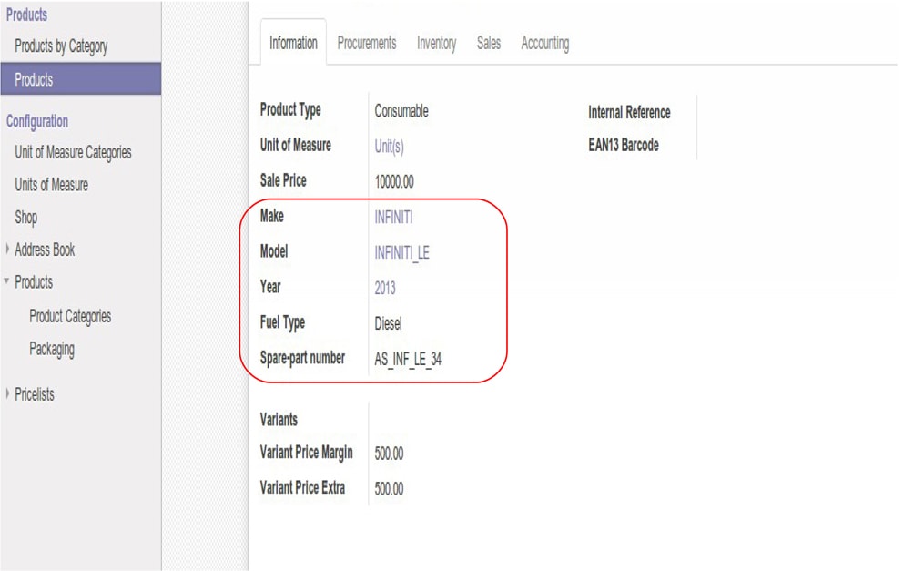Click the Consumable product type value

tap(401, 111)
